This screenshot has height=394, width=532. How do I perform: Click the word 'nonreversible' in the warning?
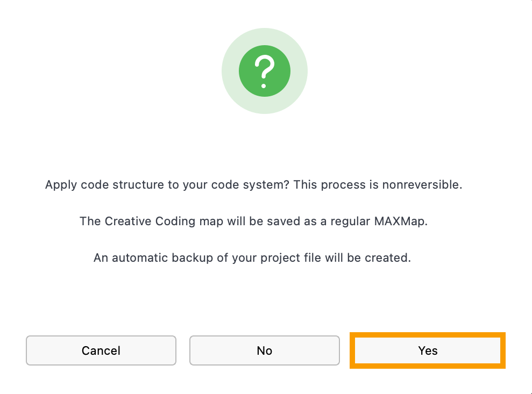tap(421, 185)
